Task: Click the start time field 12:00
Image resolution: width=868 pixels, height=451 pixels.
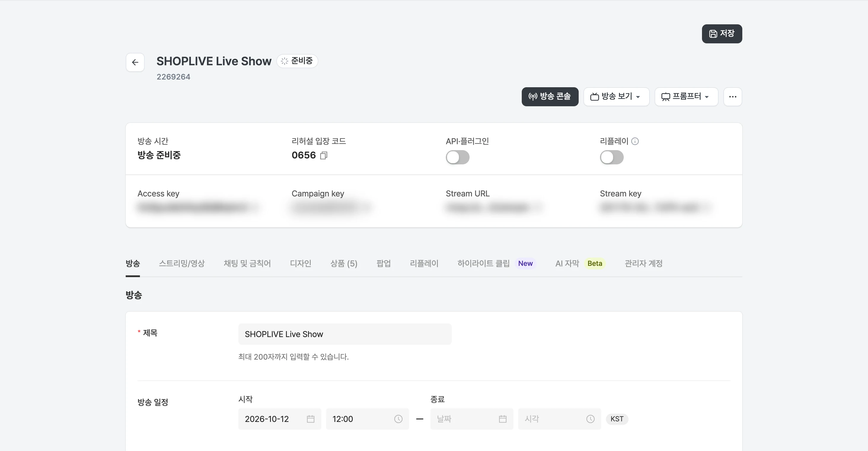Action: (367, 419)
